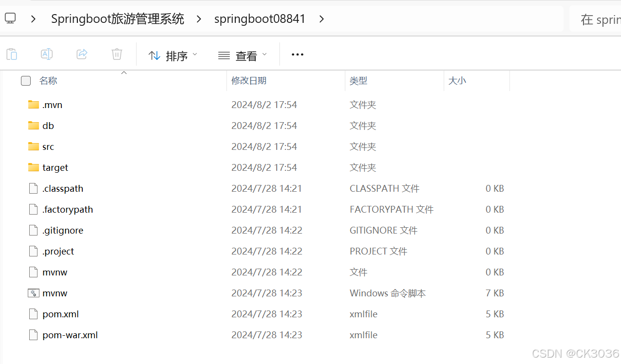621x364 pixels.
Task: Expand chevron after springboot08841 breadcrumb
Action: pos(321,19)
